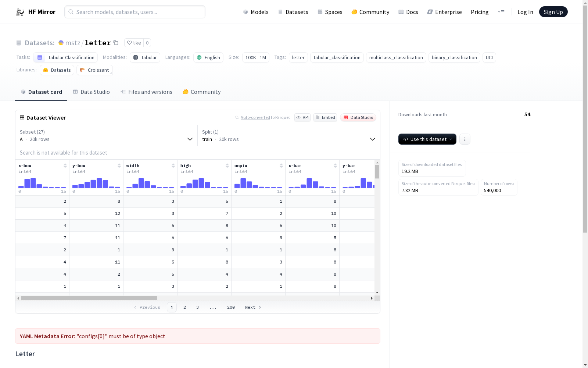Sort width column using sort icon

173,166
